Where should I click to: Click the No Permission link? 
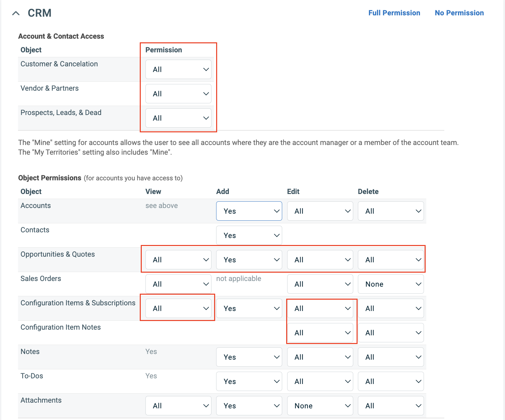(459, 13)
